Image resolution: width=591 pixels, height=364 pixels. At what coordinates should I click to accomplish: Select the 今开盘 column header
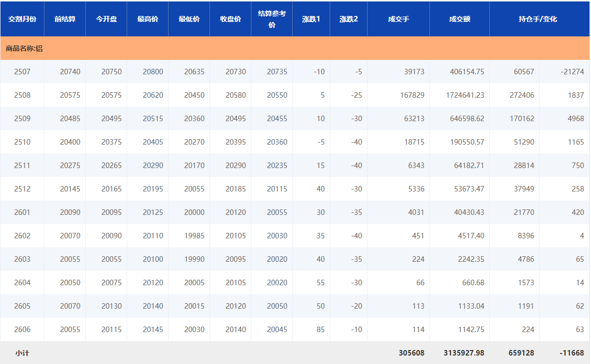tap(106, 19)
